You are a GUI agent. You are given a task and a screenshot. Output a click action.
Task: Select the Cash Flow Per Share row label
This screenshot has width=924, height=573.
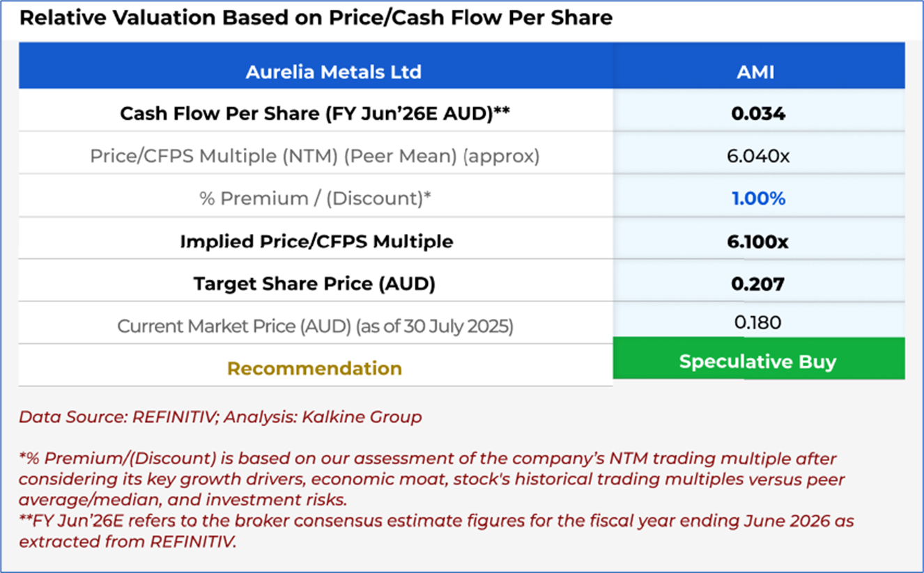pyautogui.click(x=315, y=113)
